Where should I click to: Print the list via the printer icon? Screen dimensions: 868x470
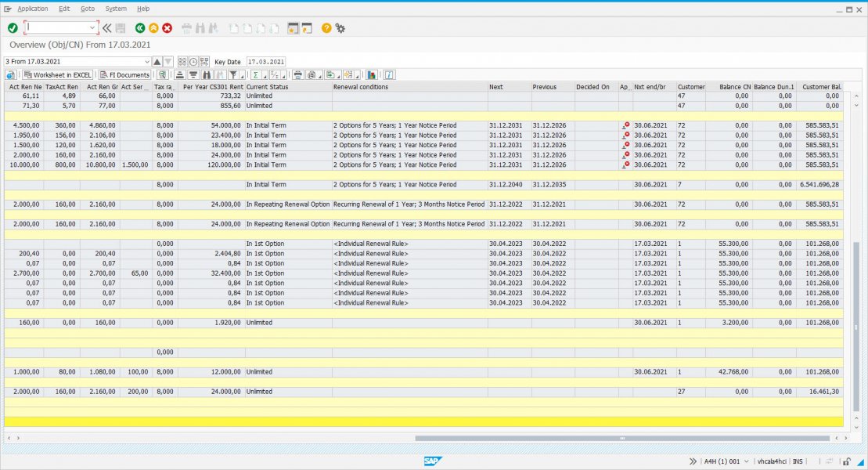tap(297, 74)
